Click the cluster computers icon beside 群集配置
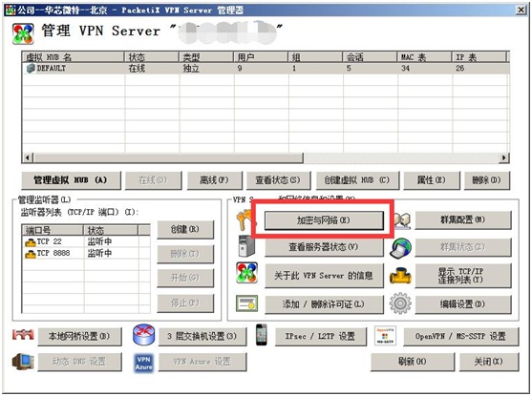Image resolution: width=532 pixels, height=396 pixels. [x=402, y=220]
